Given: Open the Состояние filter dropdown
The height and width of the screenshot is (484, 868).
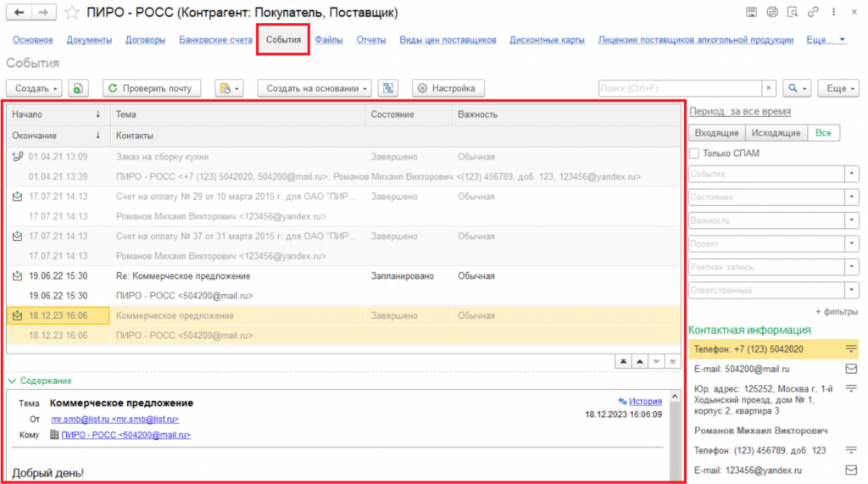Looking at the screenshot, I should [851, 197].
